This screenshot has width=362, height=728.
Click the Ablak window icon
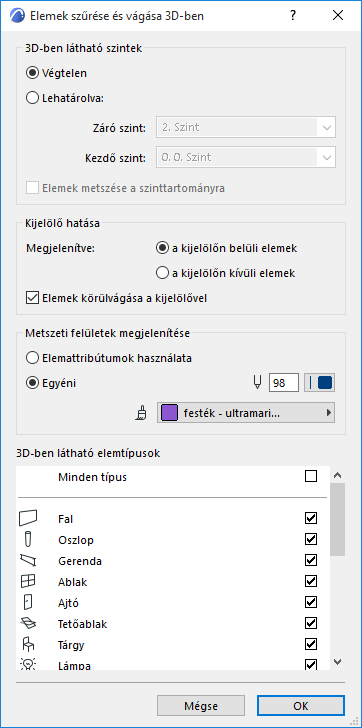[x=28, y=581]
